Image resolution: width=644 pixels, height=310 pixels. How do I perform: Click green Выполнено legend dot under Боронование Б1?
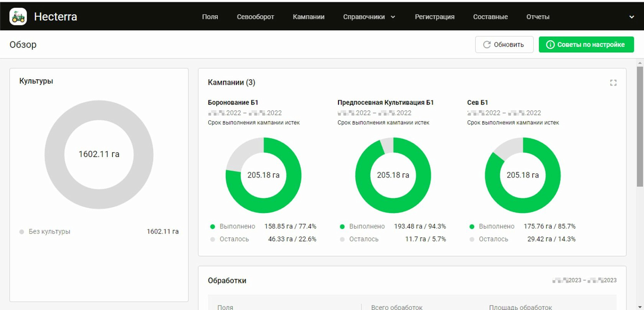click(x=213, y=226)
